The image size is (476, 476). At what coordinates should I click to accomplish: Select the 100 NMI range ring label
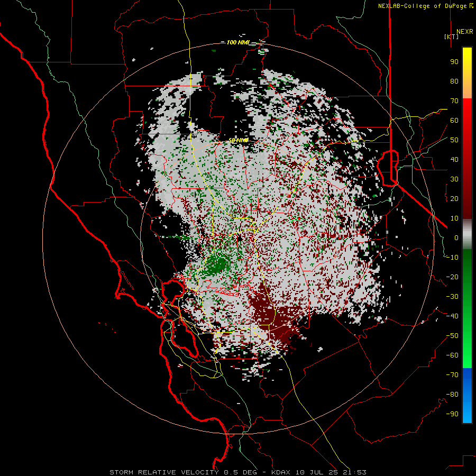point(237,42)
